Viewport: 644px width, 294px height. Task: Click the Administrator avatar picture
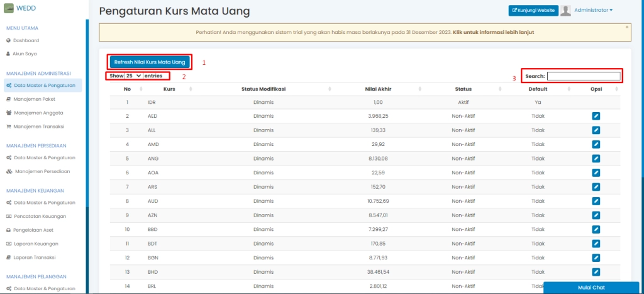click(565, 10)
